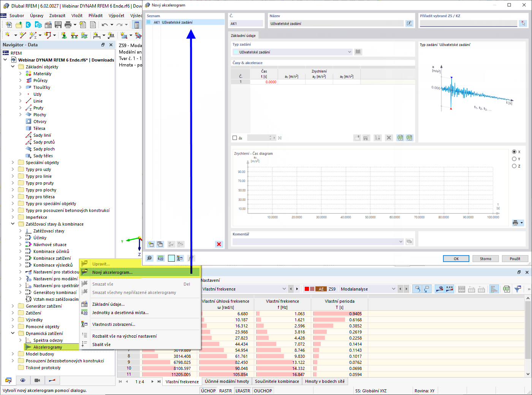Open the Vlastní frekvence table selector dropdown
The height and width of the screenshot is (395, 532).
pyautogui.click(x=284, y=289)
